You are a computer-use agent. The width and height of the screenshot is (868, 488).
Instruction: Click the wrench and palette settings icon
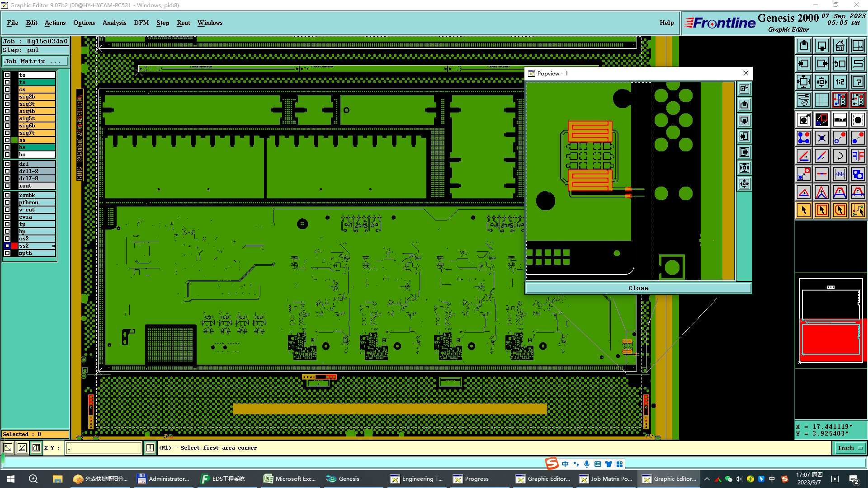tap(804, 100)
